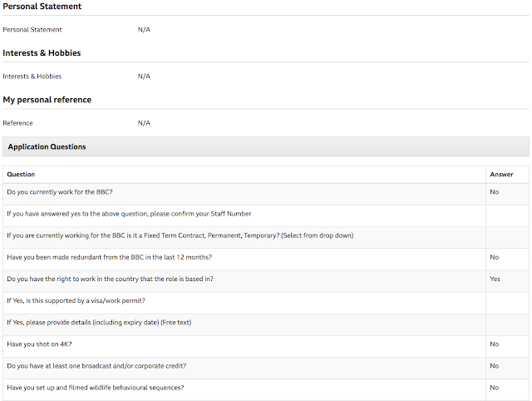Click the Interests & Hobbies section heading
Screen dimensions: 532x401
42,53
